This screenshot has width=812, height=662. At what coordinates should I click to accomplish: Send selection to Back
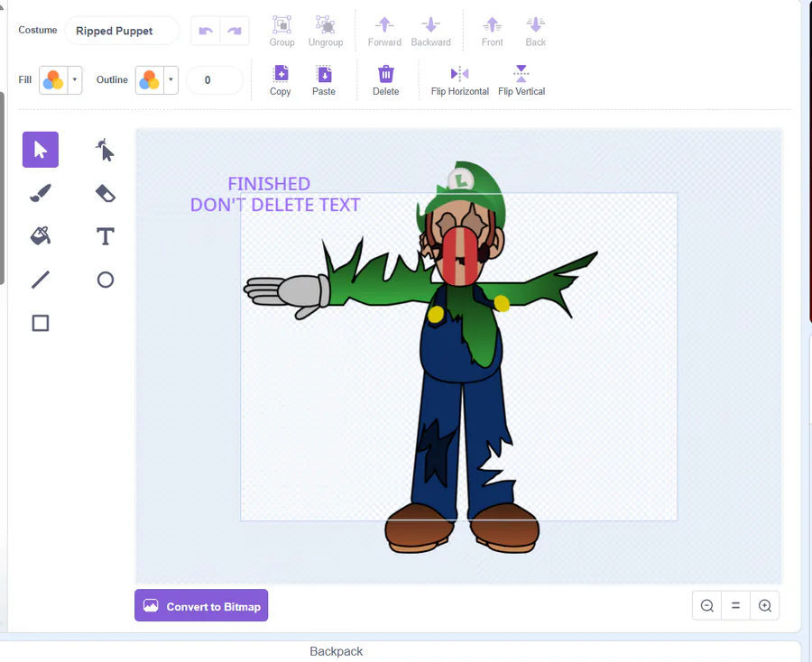tap(535, 32)
